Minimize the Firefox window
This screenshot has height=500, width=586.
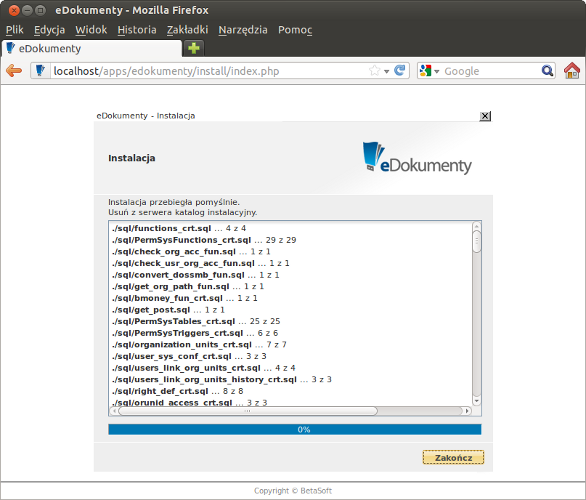pyautogui.click(x=27, y=10)
